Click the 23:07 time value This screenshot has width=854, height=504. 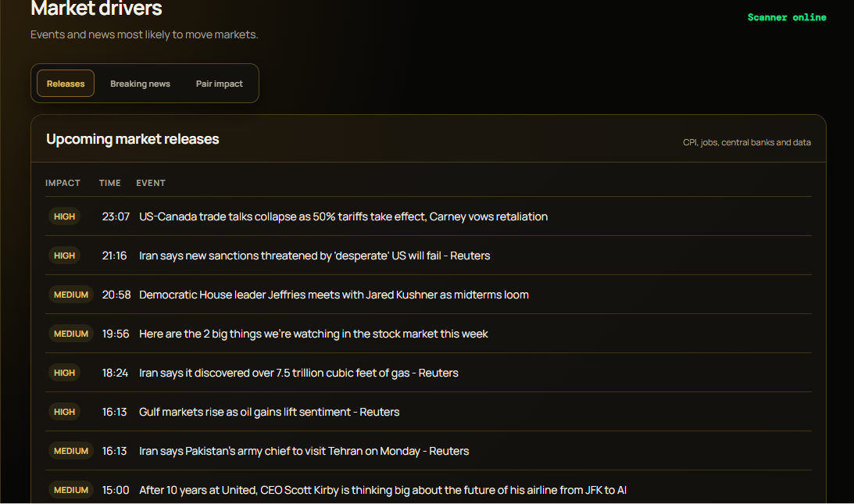[x=116, y=217]
